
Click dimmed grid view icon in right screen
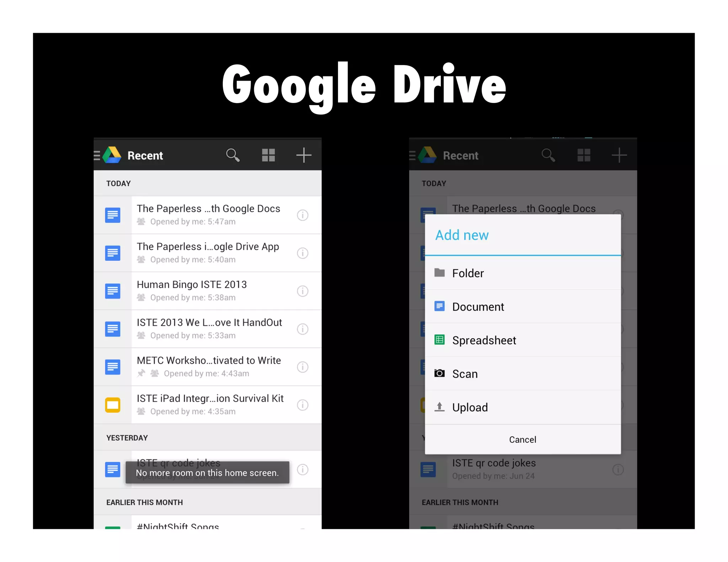[584, 155]
